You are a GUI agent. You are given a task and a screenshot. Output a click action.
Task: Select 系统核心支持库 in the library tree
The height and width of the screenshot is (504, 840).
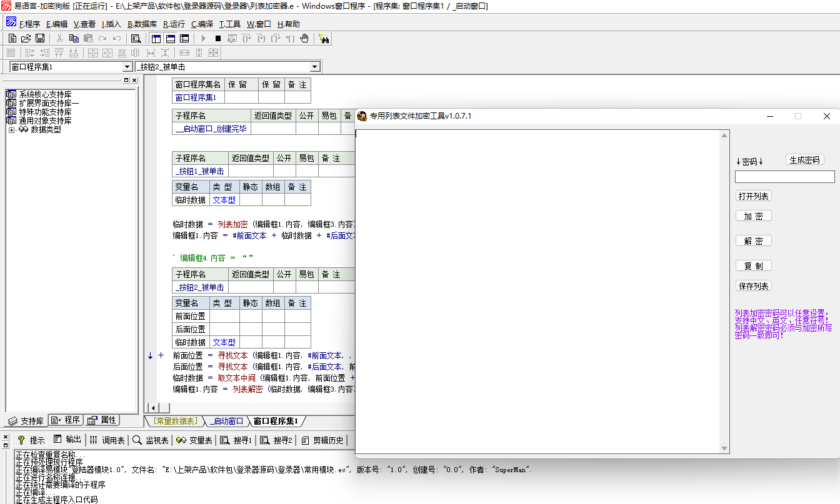pos(45,94)
